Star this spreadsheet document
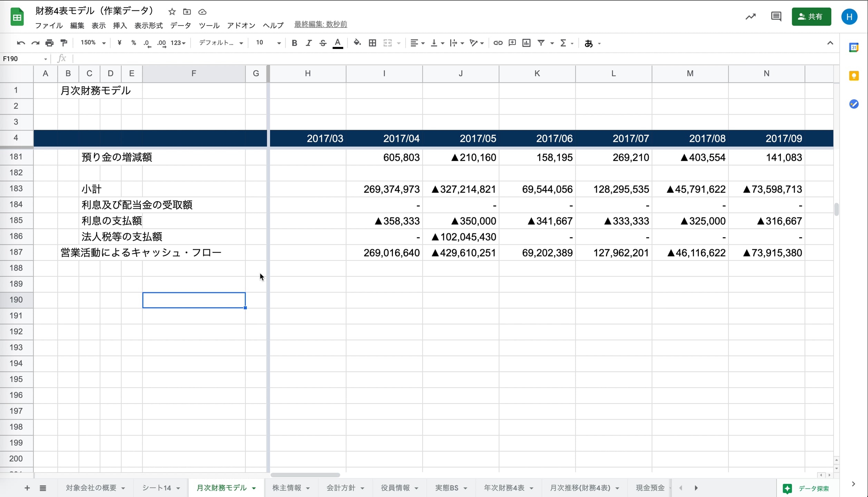Viewport: 868px width, 497px height. coord(172,12)
